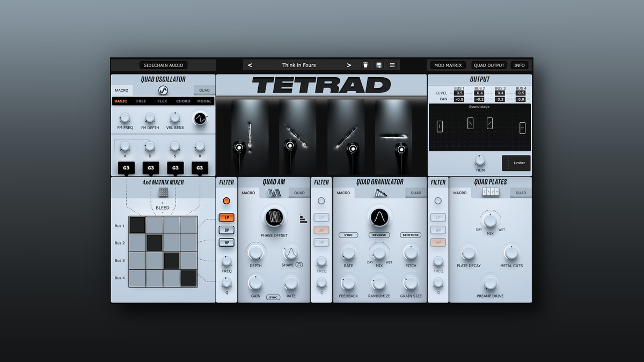
Task: Open the preset list menu icon
Action: (392, 65)
